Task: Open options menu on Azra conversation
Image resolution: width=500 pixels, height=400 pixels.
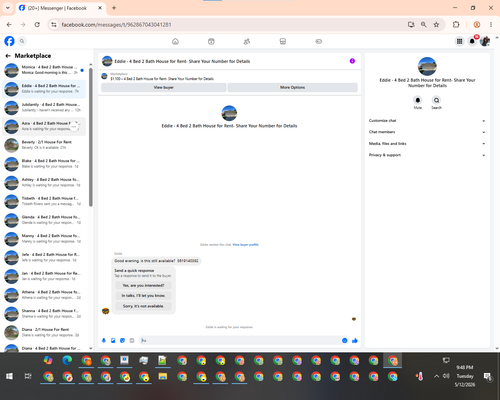Action: [x=74, y=126]
